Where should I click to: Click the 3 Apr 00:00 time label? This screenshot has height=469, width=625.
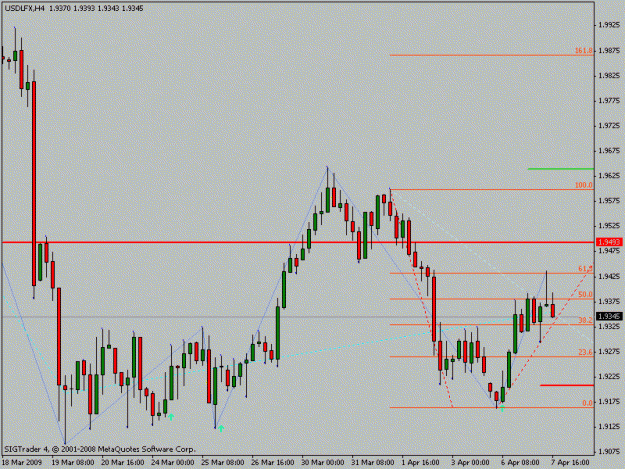(470, 462)
